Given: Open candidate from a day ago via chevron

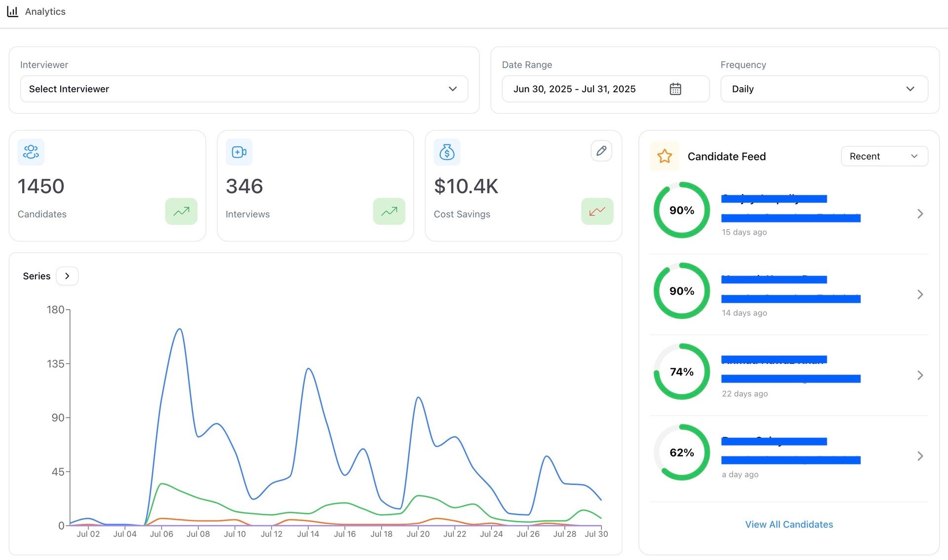Looking at the screenshot, I should pos(920,456).
